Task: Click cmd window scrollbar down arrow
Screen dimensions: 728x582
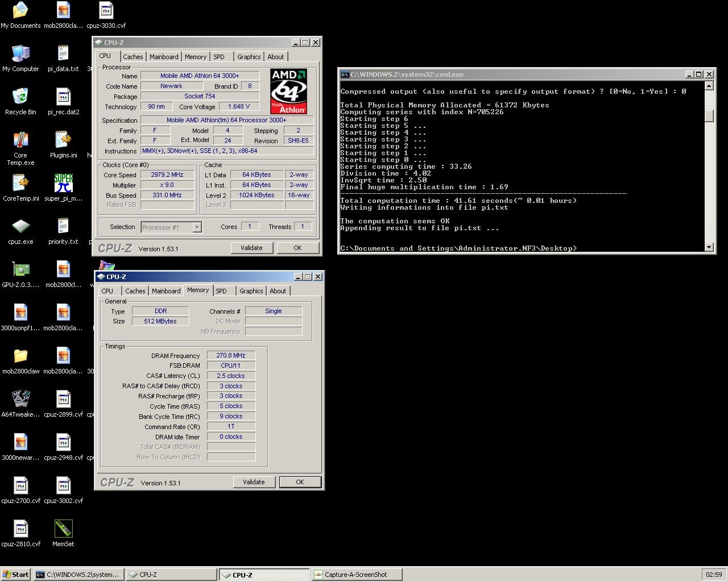Action: click(709, 247)
